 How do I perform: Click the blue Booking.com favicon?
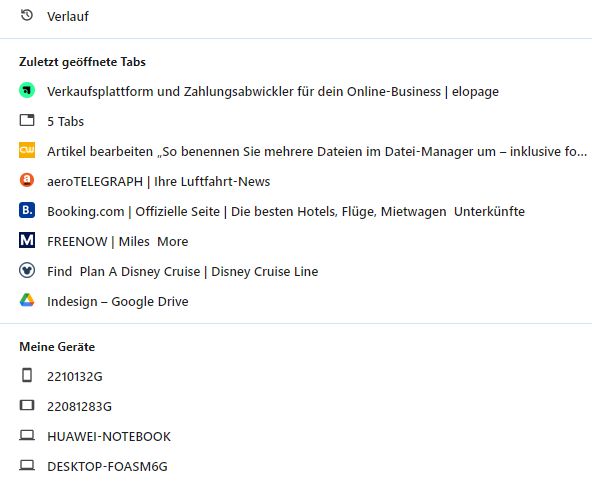27,210
